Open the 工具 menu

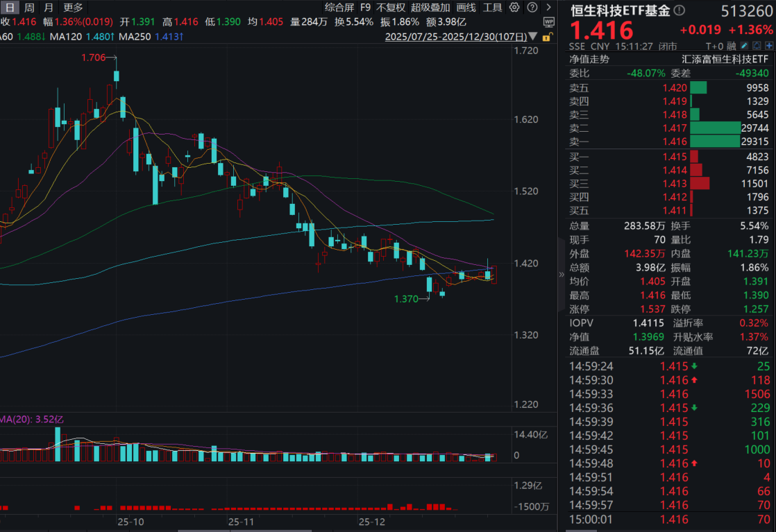point(492,8)
